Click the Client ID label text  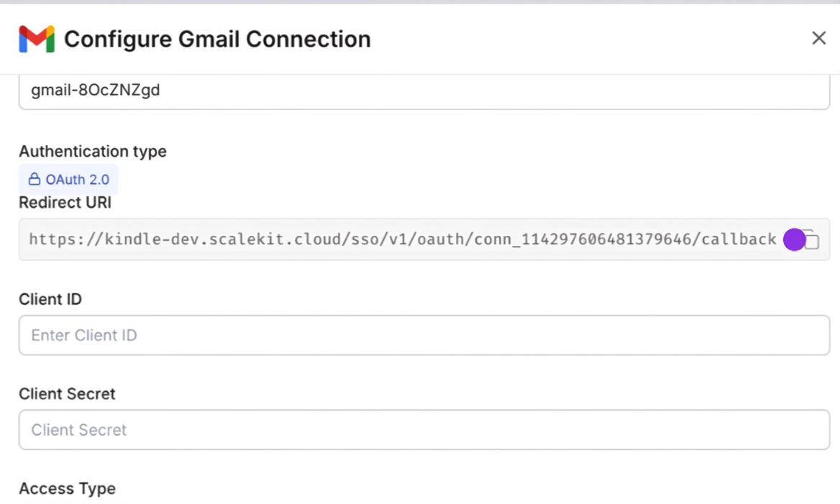pyautogui.click(x=50, y=299)
